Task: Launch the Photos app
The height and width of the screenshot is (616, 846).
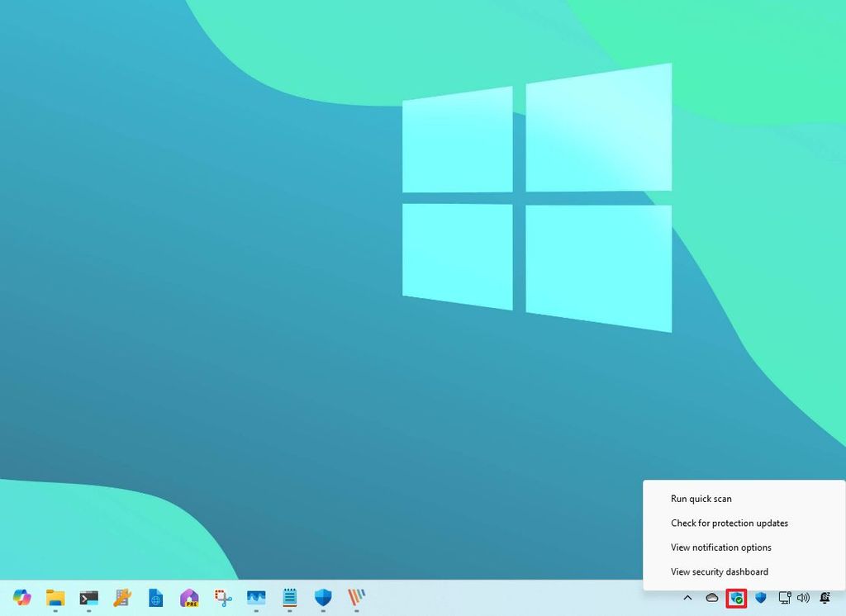Action: (x=255, y=598)
